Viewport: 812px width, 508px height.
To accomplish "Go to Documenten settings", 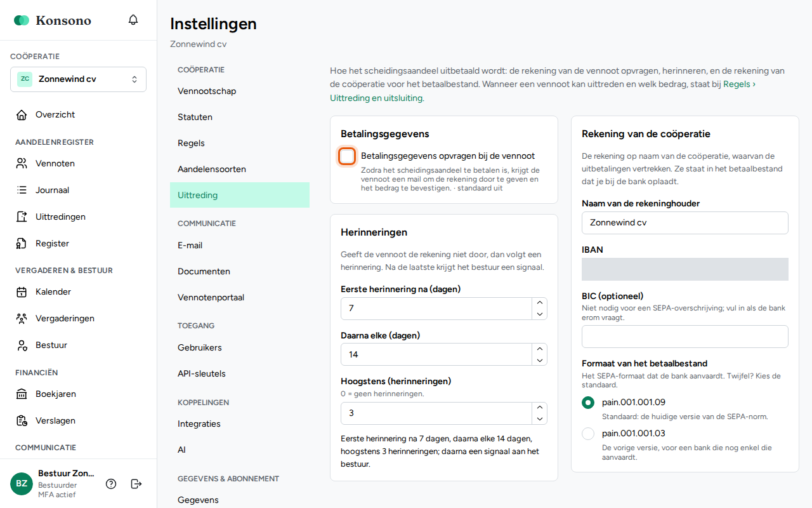I will [240, 272].
